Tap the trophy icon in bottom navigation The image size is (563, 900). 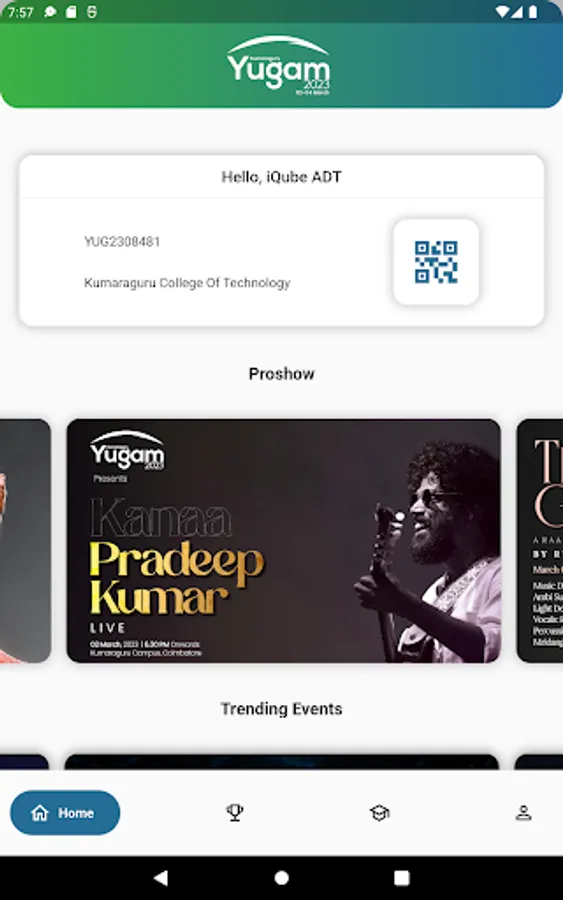coord(235,812)
